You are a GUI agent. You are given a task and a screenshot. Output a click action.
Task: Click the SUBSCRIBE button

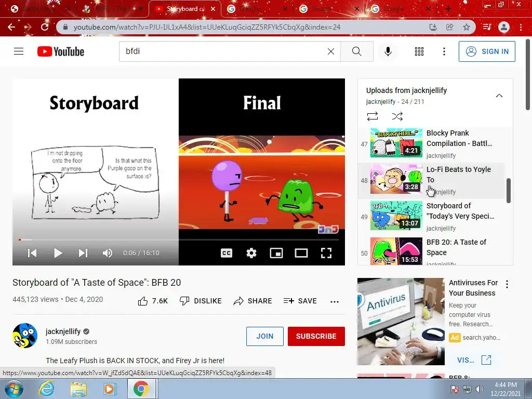316,336
